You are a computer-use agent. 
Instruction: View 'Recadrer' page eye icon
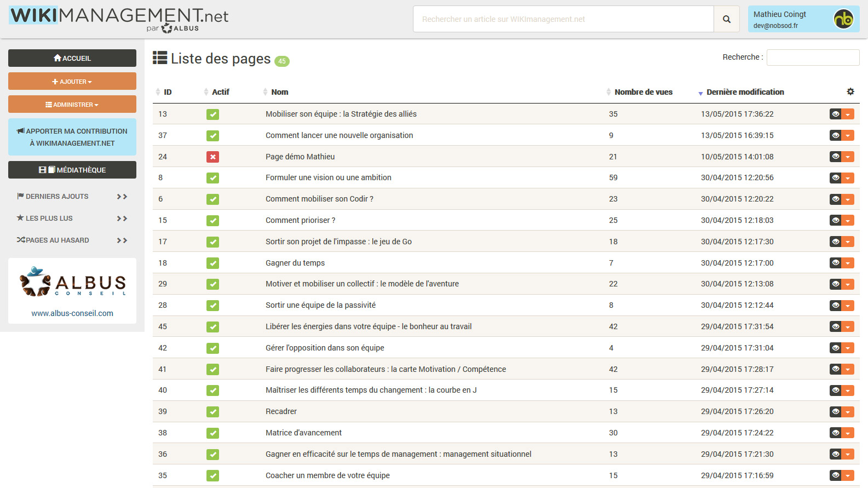(x=835, y=411)
